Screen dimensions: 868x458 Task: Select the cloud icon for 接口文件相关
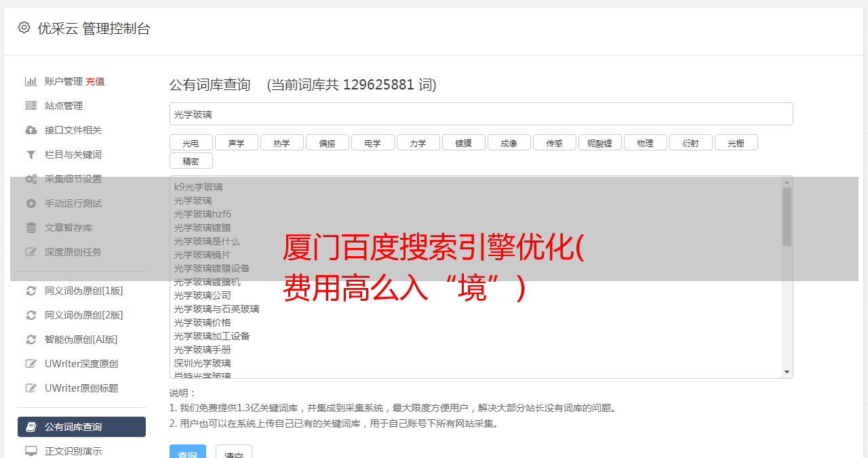(31, 130)
